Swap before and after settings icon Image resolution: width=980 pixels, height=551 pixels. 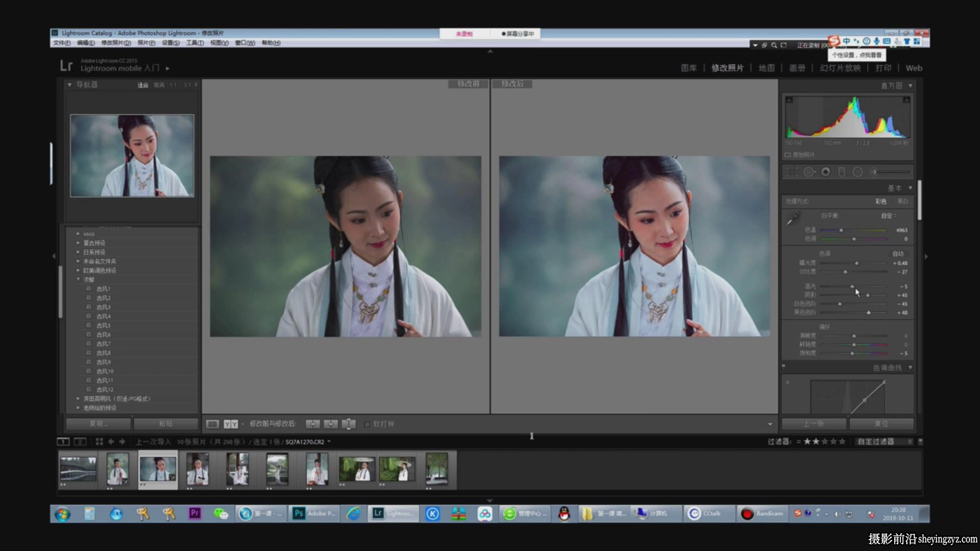click(x=349, y=424)
